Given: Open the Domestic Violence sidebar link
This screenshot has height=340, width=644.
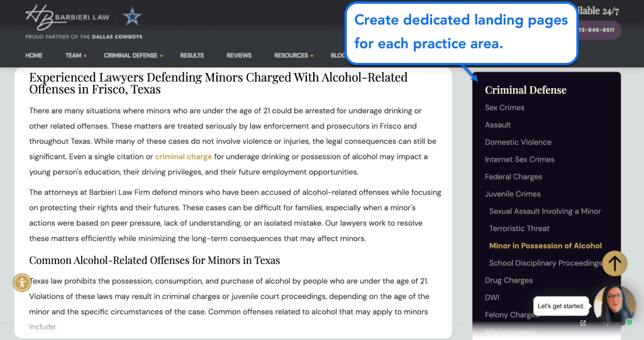Looking at the screenshot, I should click(518, 142).
